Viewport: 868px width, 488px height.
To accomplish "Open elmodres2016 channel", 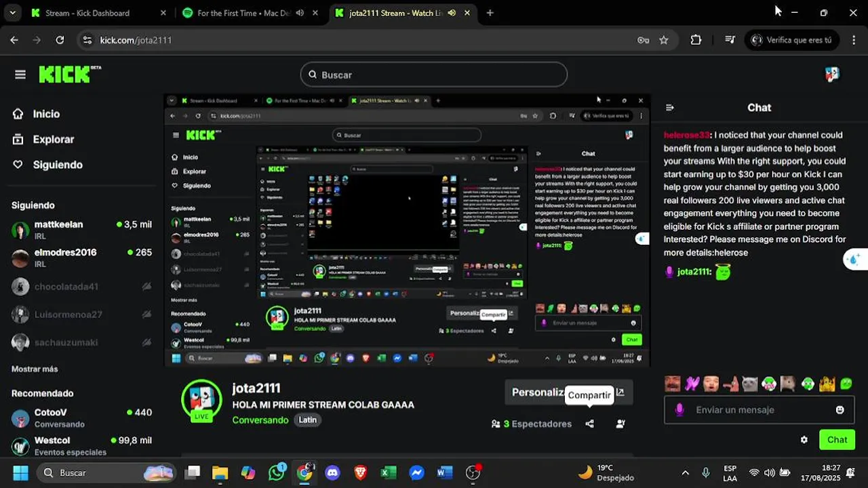I will (81, 258).
